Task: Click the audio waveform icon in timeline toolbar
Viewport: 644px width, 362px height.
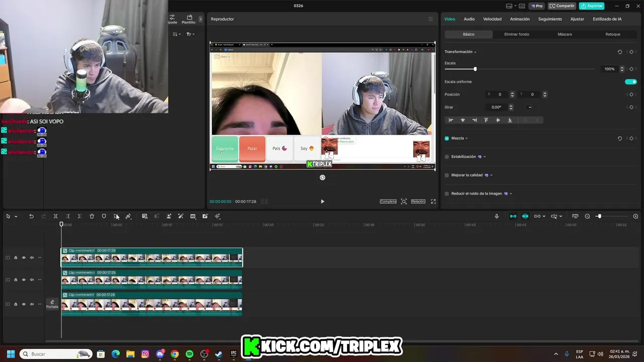Action: (x=217, y=216)
